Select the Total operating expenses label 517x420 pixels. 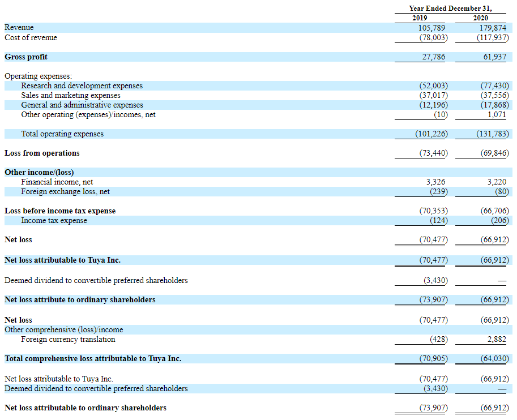62,134
